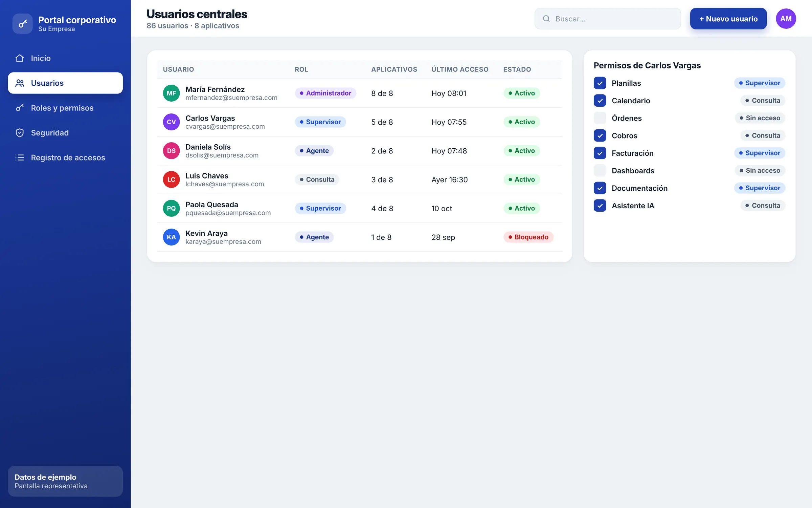Open the Seguridad section

click(x=65, y=133)
